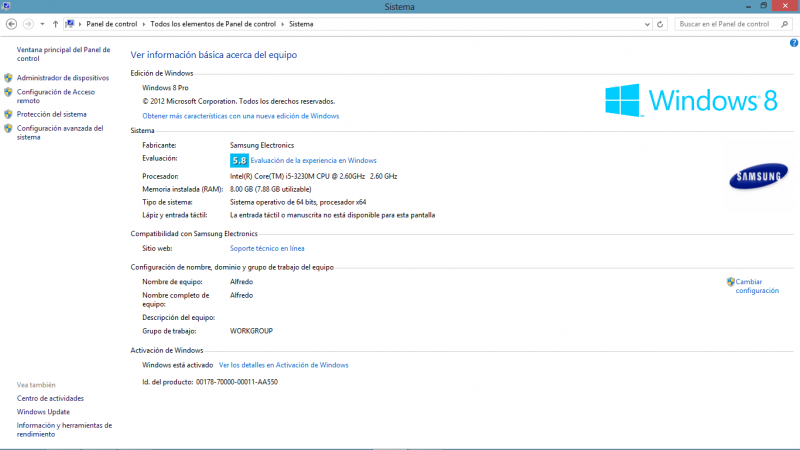
Task: Click product ID '00178-70000-00011-AA550'
Action: (237, 382)
